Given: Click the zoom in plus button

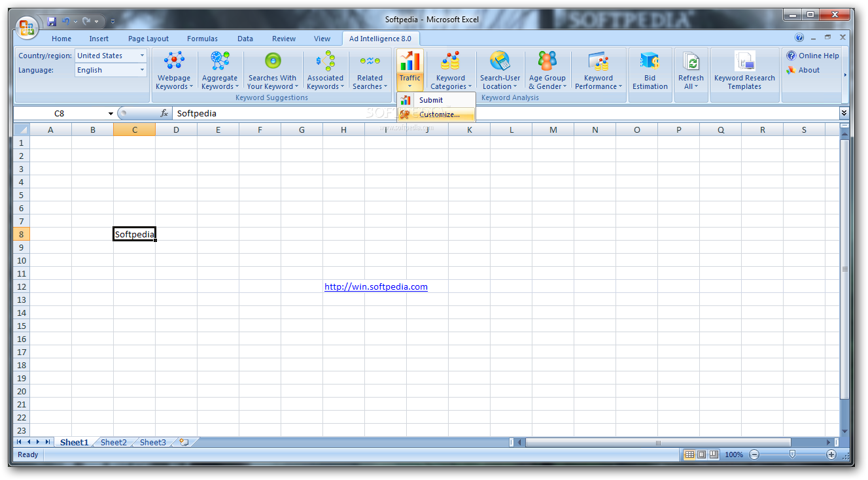Looking at the screenshot, I should [x=831, y=454].
